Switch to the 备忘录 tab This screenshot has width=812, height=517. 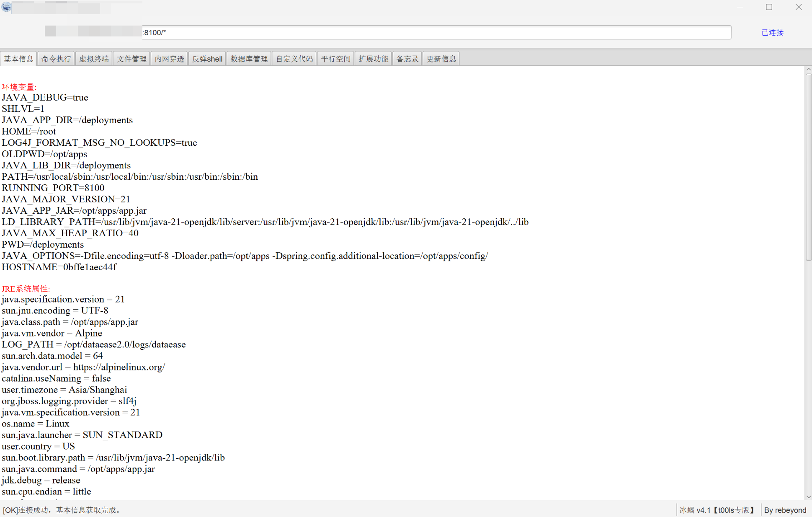(x=407, y=59)
